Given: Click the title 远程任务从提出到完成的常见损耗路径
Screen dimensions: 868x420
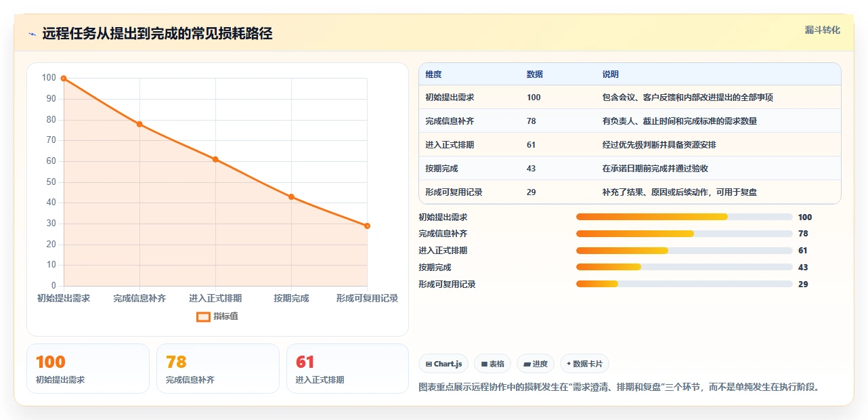Looking at the screenshot, I should pyautogui.click(x=157, y=34).
